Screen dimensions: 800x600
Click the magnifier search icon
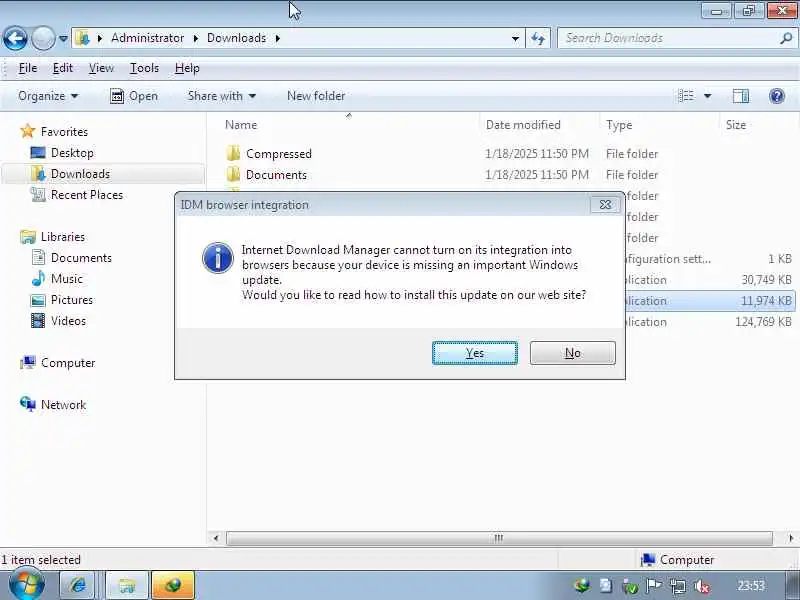coord(786,38)
